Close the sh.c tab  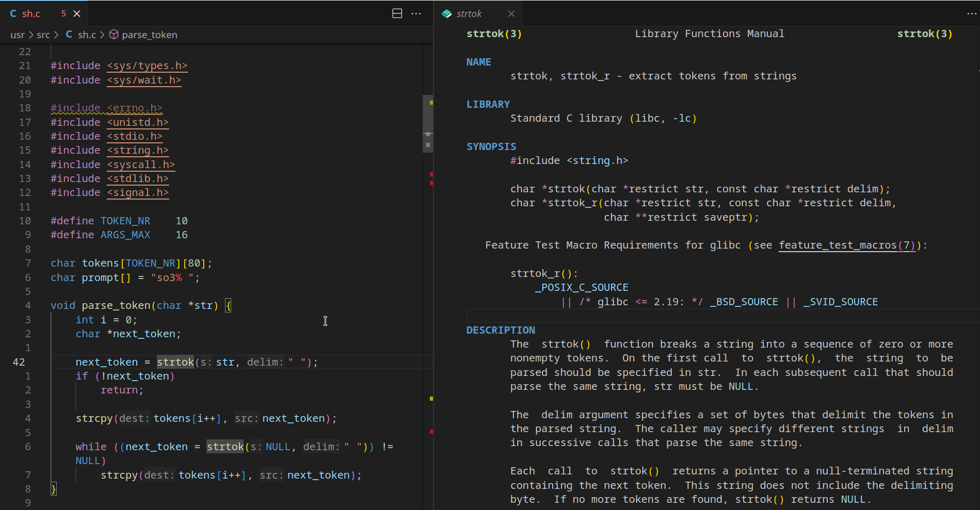coord(77,13)
